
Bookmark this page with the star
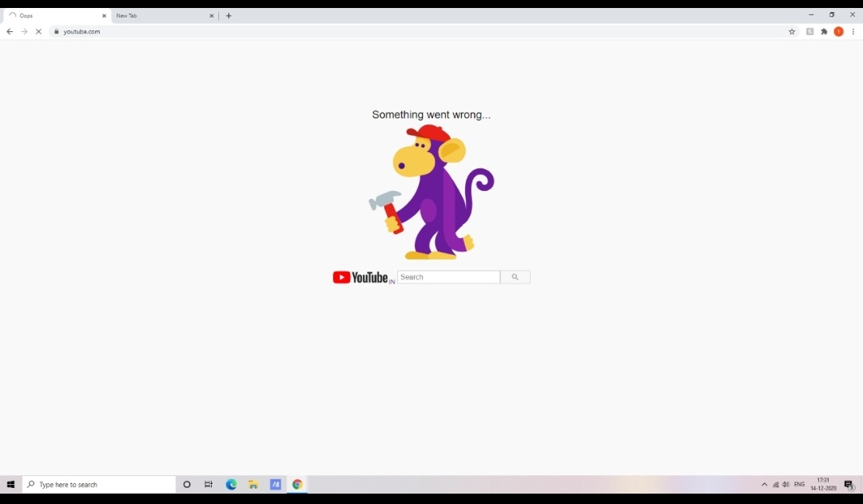point(792,31)
